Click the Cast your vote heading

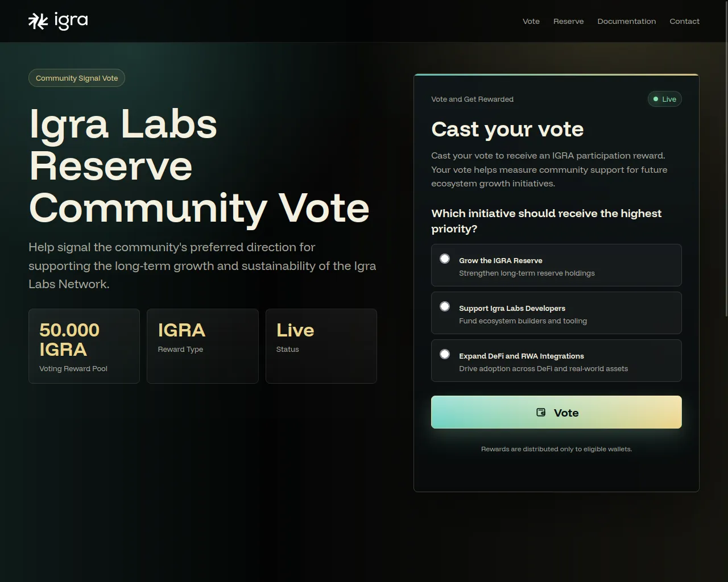pos(507,129)
